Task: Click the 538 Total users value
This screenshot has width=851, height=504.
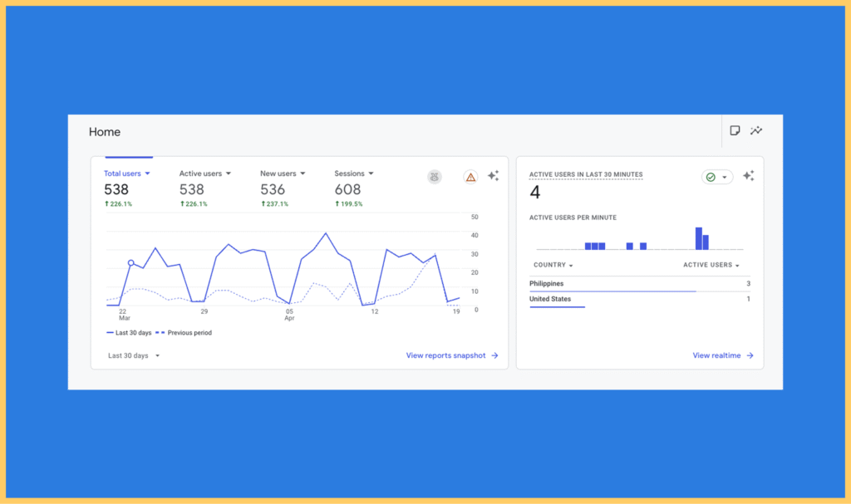Action: pyautogui.click(x=116, y=189)
